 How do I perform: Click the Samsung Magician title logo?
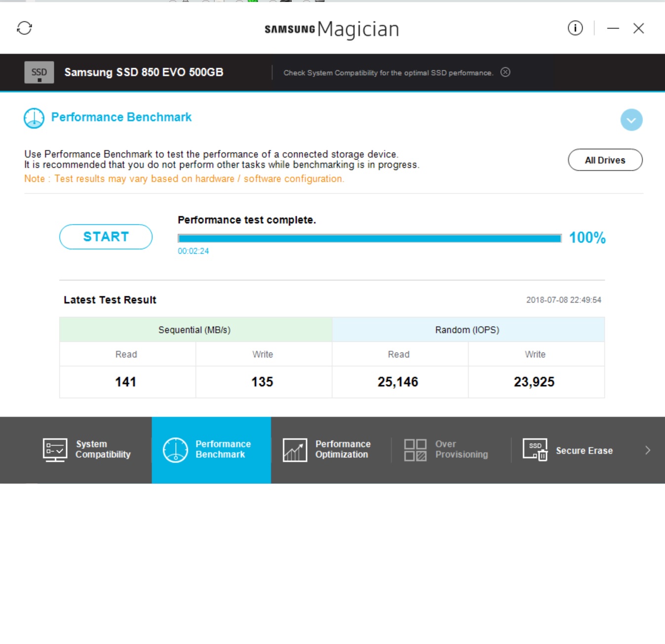pyautogui.click(x=332, y=29)
